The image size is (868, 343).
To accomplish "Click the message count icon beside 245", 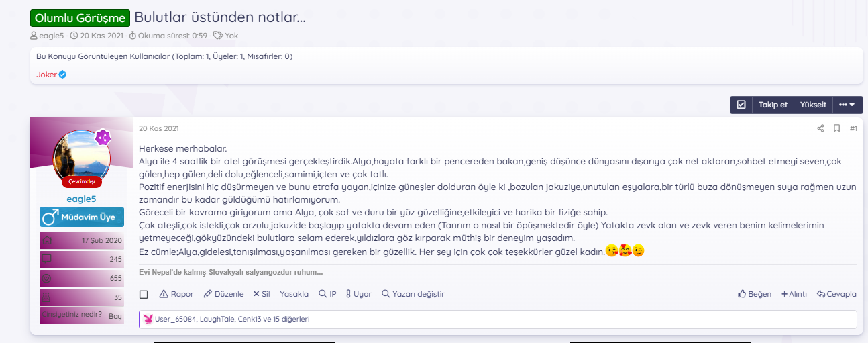I will pyautogui.click(x=46, y=258).
